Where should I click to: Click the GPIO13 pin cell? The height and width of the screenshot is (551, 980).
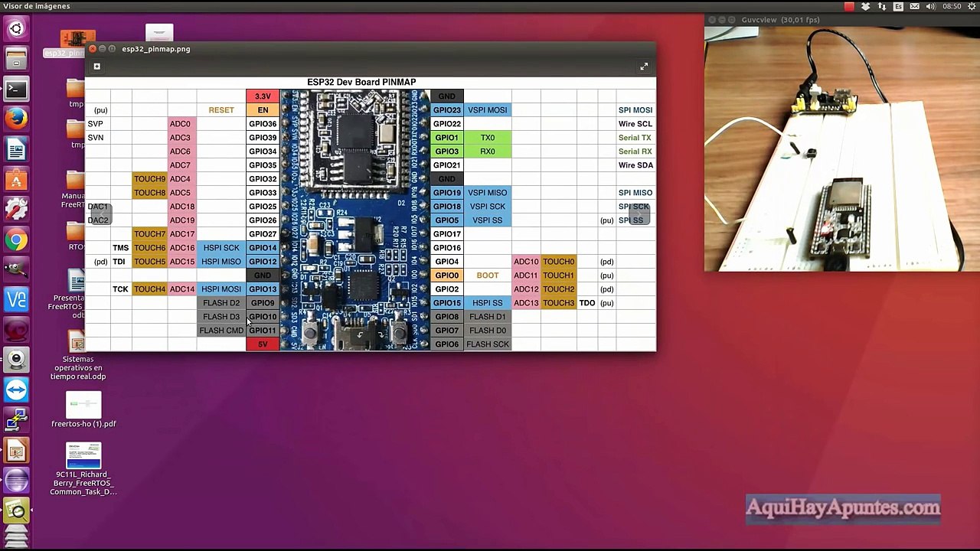[x=263, y=289]
